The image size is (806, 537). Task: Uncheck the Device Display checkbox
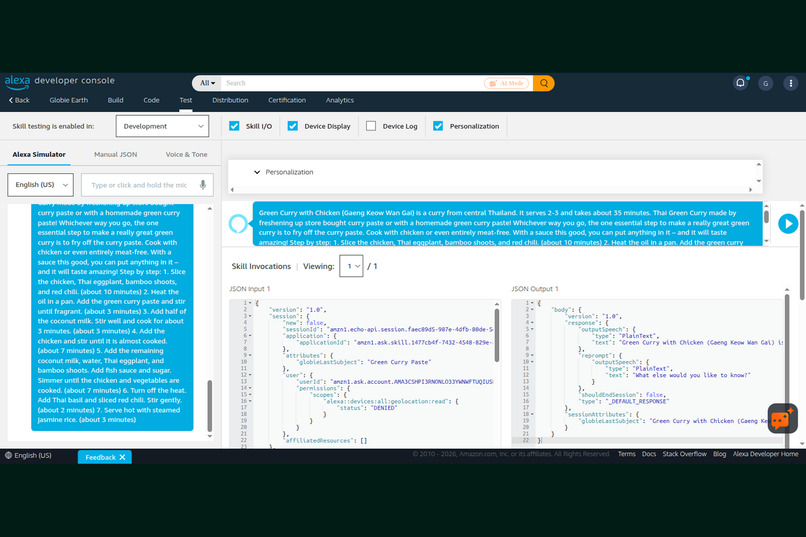pos(292,126)
